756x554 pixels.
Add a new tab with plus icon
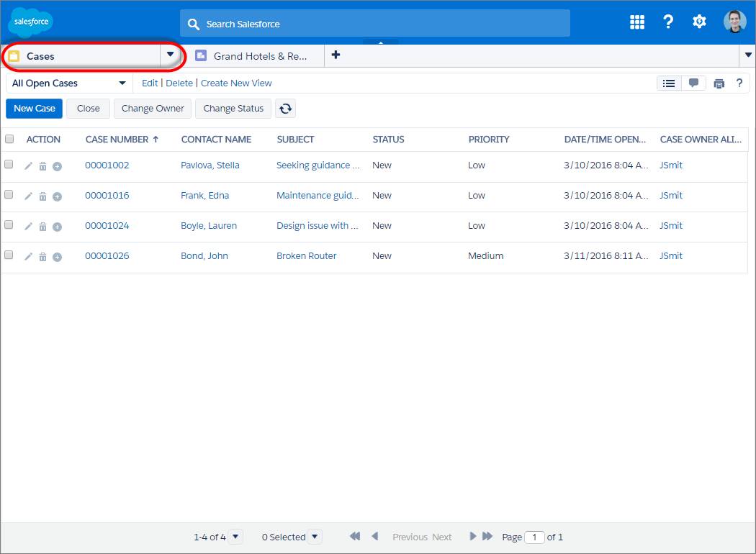(x=336, y=55)
